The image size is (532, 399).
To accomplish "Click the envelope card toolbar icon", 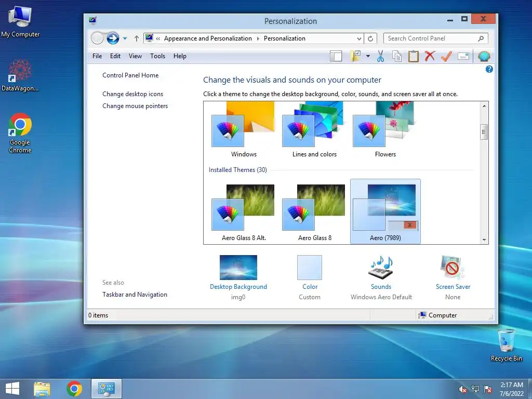I will [x=463, y=56].
